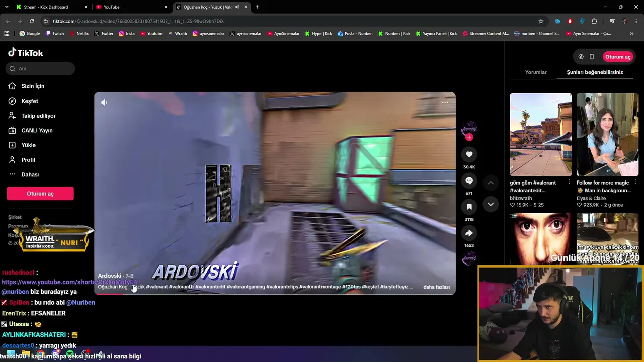The height and width of the screenshot is (362, 644).
Task: Open the Streamer Content M... bookmark
Action: pyautogui.click(x=486, y=34)
